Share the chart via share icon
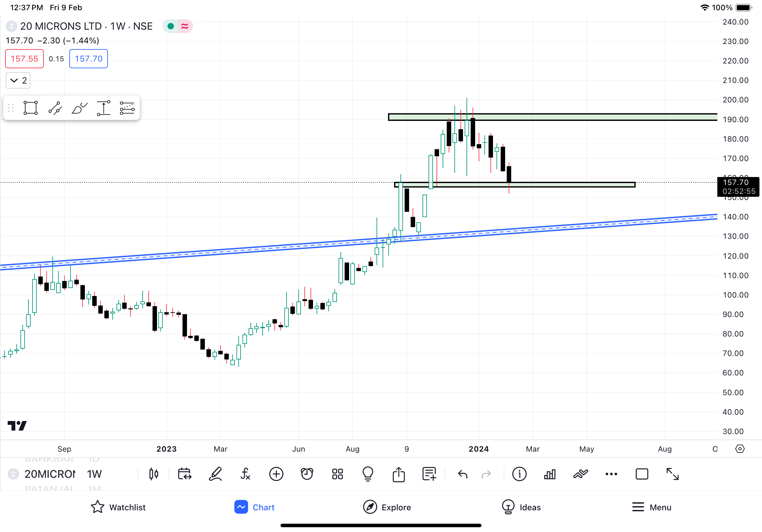The image size is (762, 532). [x=399, y=474]
